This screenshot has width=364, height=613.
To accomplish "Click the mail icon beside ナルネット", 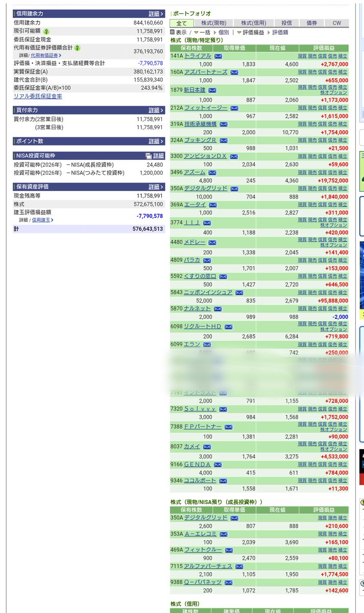I will pos(218,309).
